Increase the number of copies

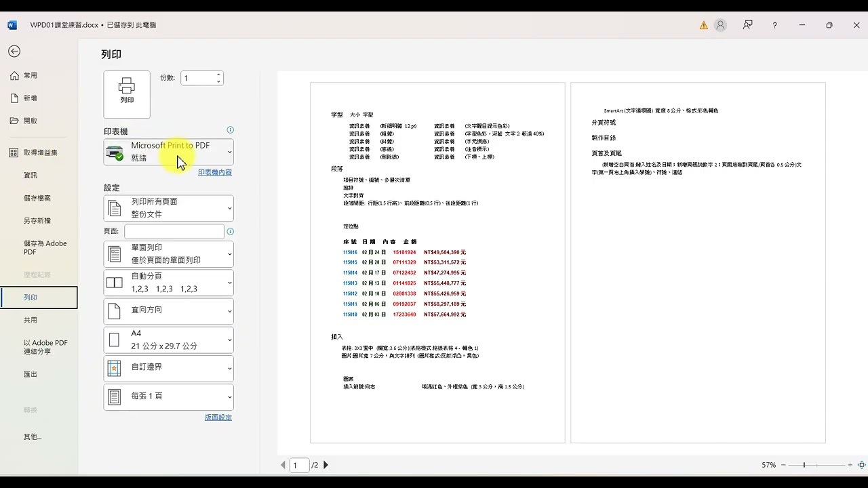tap(218, 75)
